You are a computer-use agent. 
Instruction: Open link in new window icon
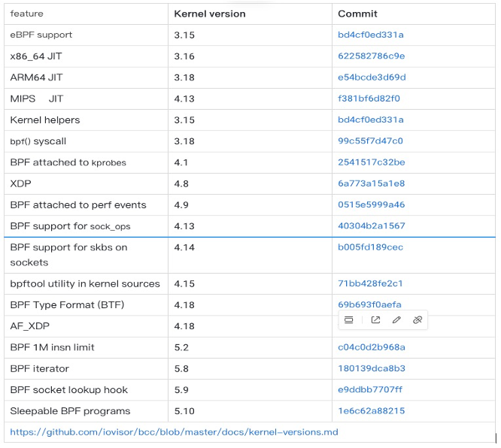click(375, 320)
